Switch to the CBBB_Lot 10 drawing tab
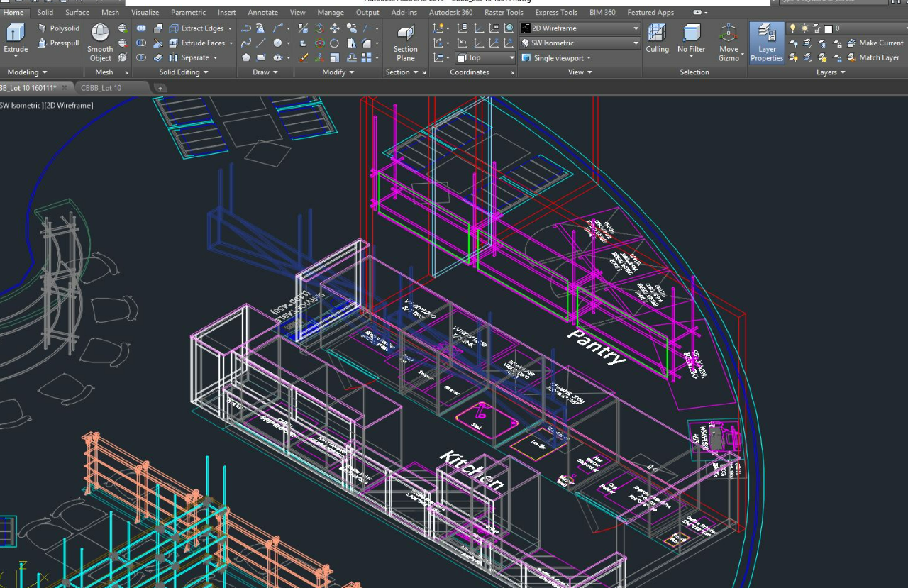 [x=101, y=88]
